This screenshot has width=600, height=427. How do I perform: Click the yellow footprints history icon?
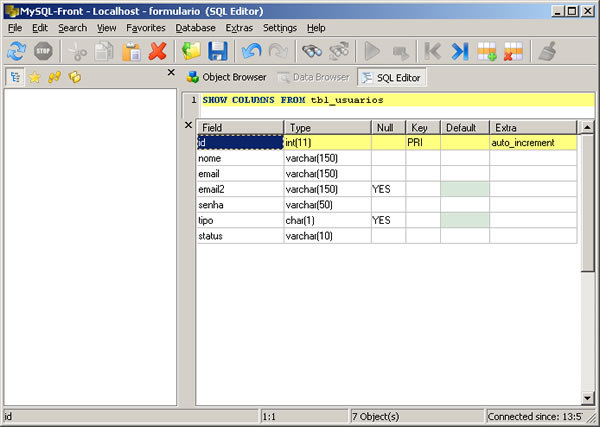(x=54, y=77)
